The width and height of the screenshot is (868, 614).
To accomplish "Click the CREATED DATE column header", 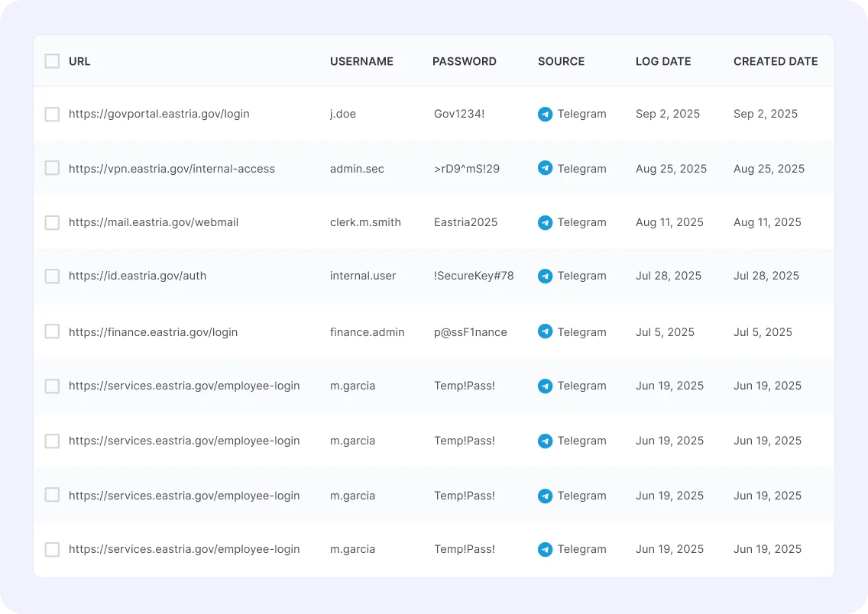I will coord(776,61).
